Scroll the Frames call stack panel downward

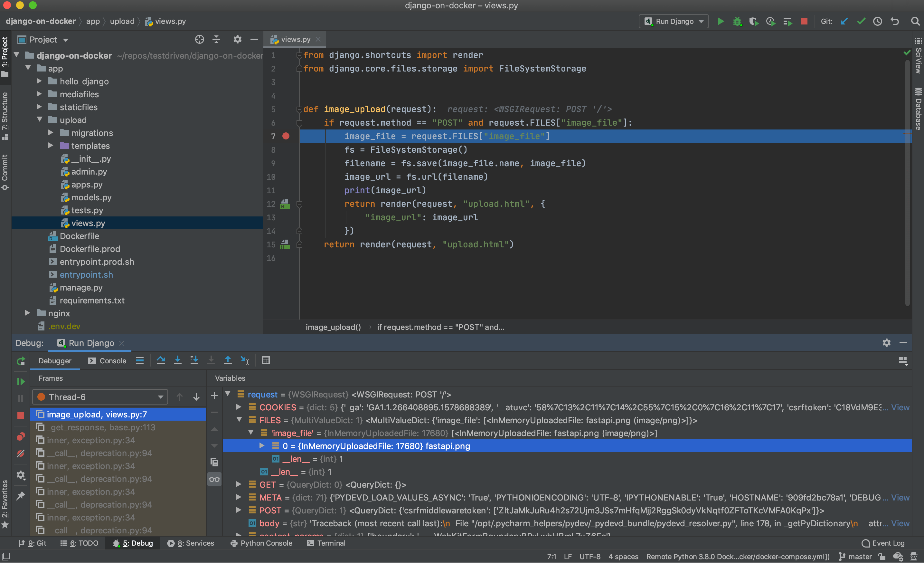(197, 397)
